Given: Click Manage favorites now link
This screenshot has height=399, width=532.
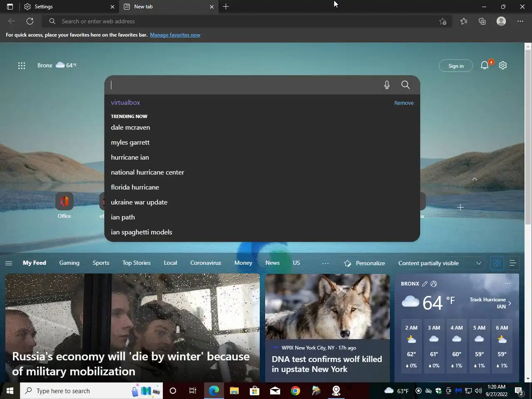Looking at the screenshot, I should [x=175, y=35].
